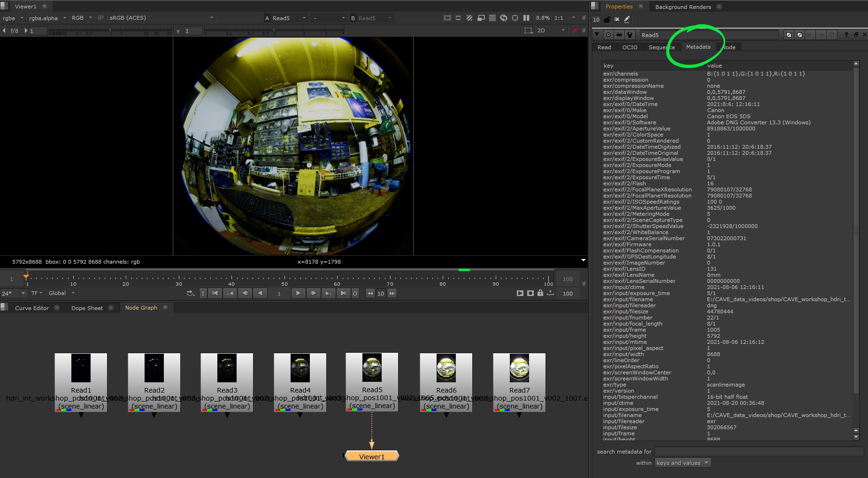The height and width of the screenshot is (478, 868).
Task: Click the target crosshair icon in viewer toolbar
Action: [515, 18]
